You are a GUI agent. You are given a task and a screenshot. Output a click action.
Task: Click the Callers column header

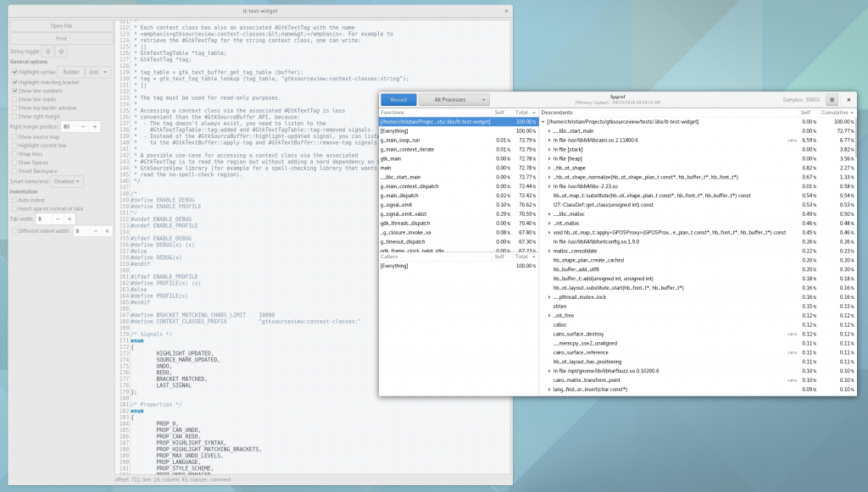tap(435, 257)
